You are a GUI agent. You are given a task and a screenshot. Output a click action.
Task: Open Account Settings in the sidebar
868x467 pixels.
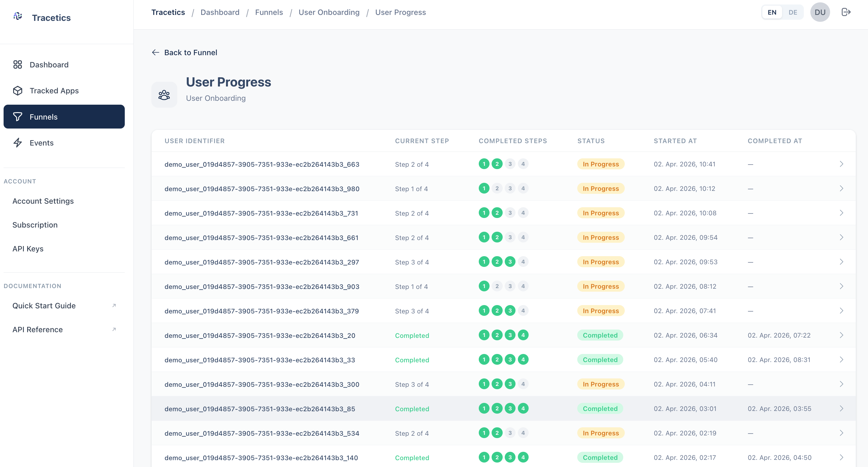click(43, 201)
